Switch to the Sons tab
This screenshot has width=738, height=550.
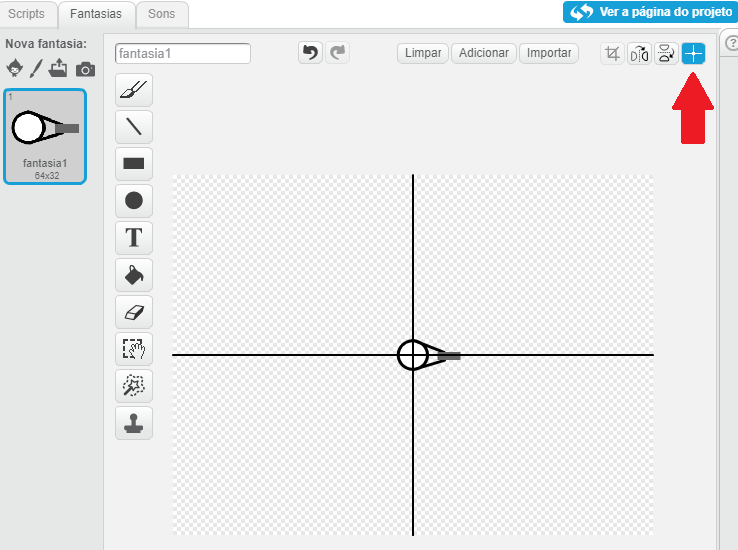click(x=161, y=14)
